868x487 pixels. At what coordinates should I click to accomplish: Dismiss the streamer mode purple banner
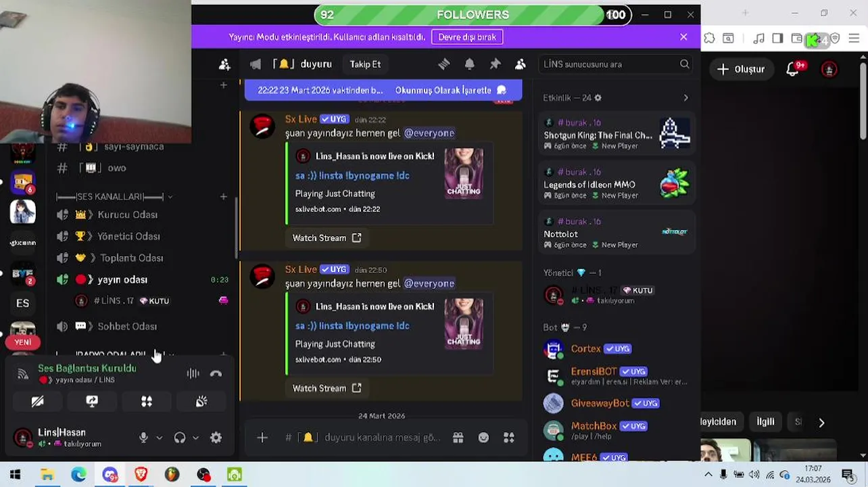(x=683, y=37)
